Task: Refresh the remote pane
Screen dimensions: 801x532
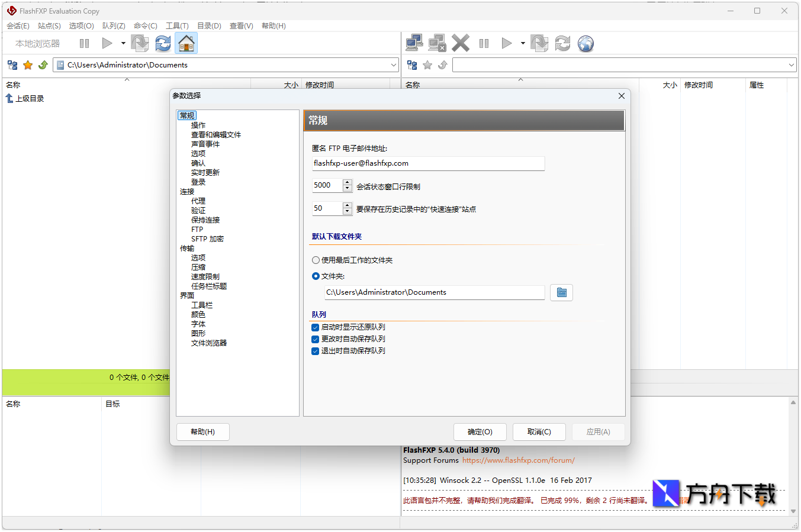Action: tap(562, 43)
